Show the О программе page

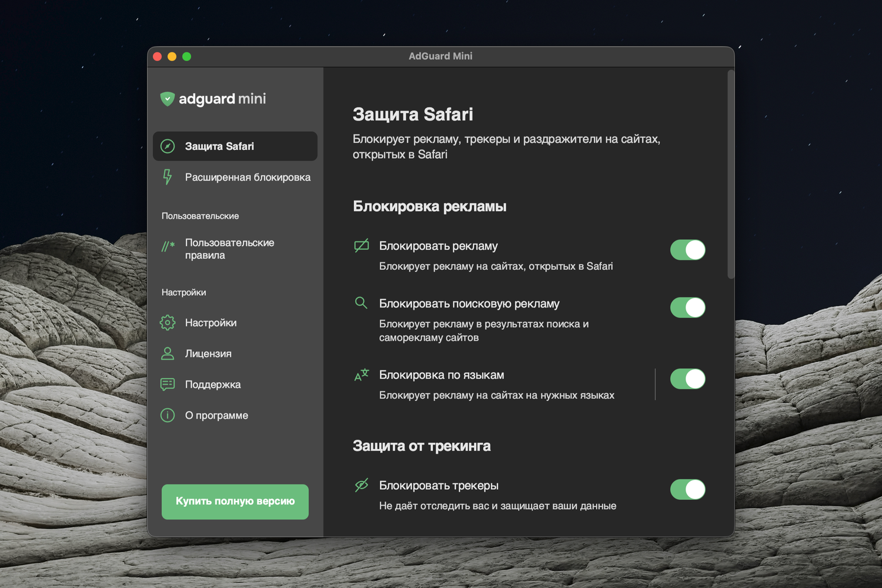pos(235,415)
